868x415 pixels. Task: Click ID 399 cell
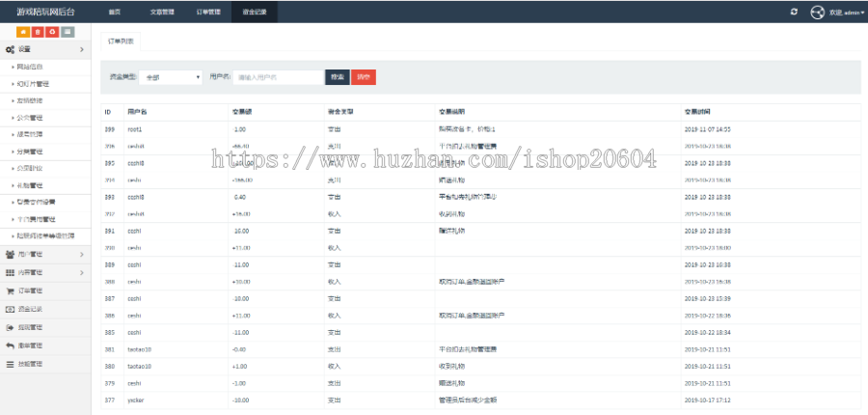pyautogui.click(x=109, y=129)
